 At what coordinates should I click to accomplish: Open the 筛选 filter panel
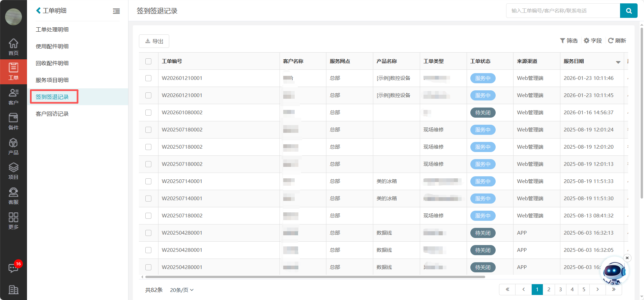pyautogui.click(x=569, y=41)
